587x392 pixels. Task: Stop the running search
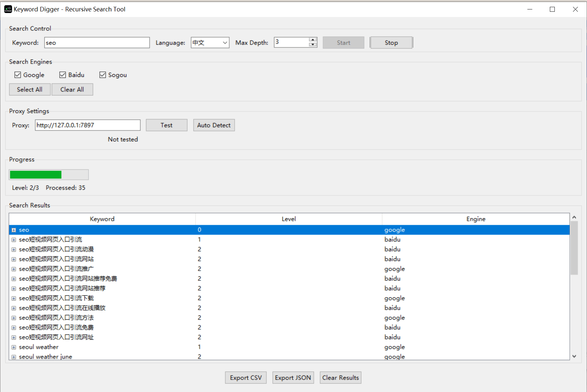[391, 43]
